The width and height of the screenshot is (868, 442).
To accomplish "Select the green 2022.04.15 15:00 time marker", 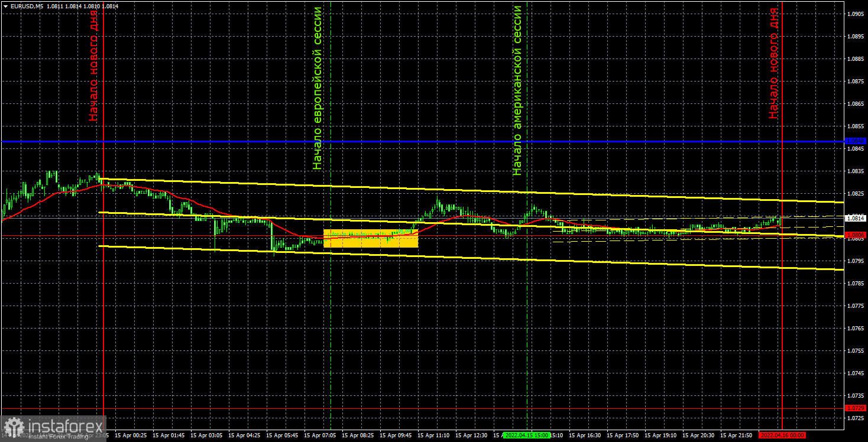I will [527, 435].
